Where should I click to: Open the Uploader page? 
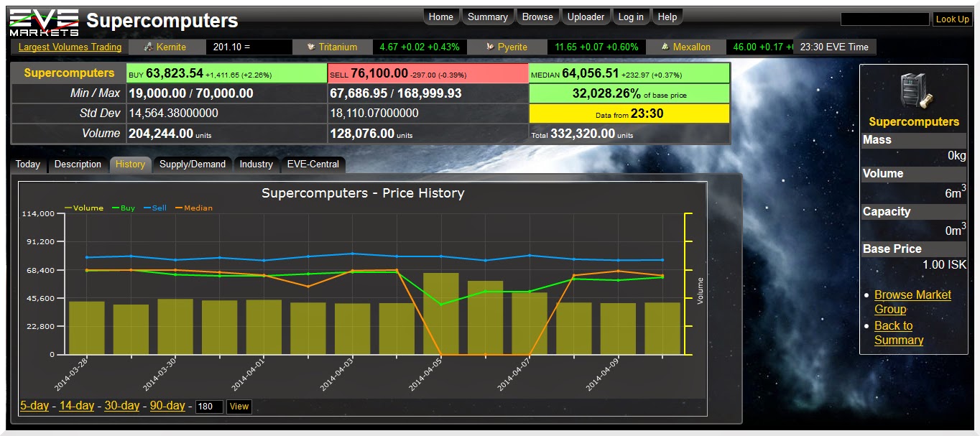pyautogui.click(x=586, y=17)
